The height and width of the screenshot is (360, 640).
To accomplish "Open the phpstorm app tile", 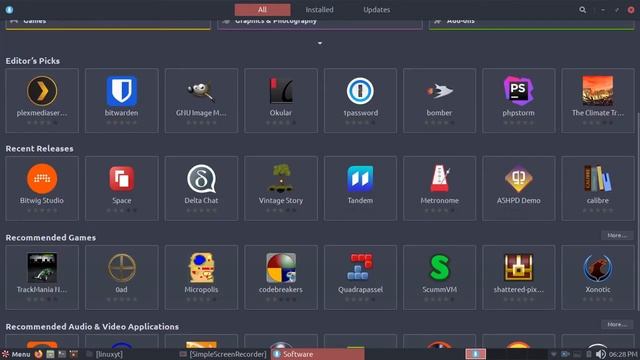I will [x=519, y=100].
